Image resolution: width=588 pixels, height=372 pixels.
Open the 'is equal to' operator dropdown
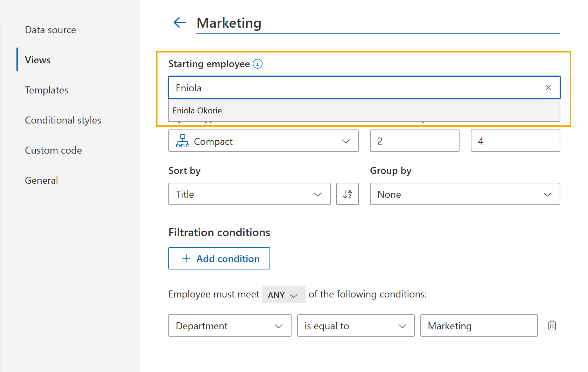tap(356, 325)
